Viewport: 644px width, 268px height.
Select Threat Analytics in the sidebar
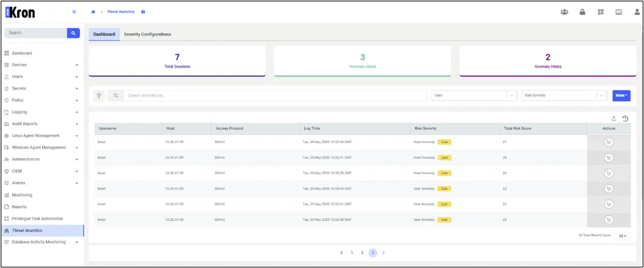pos(42,231)
